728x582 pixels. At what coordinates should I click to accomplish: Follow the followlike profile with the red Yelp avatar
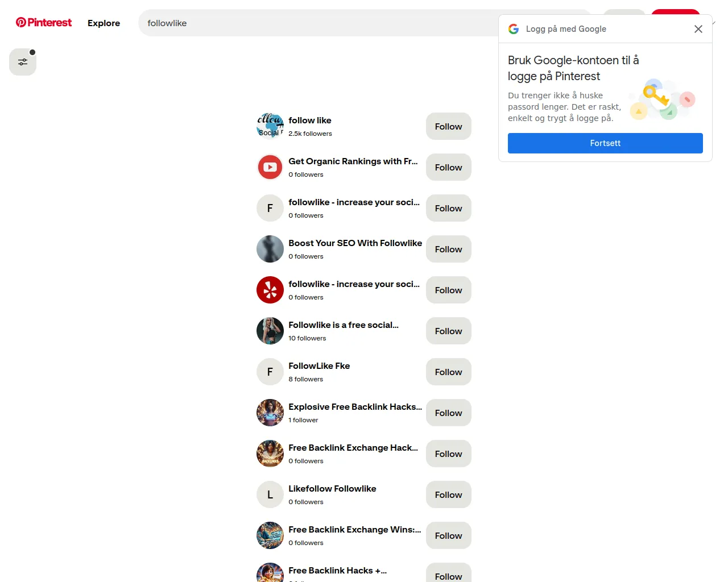pyautogui.click(x=449, y=290)
